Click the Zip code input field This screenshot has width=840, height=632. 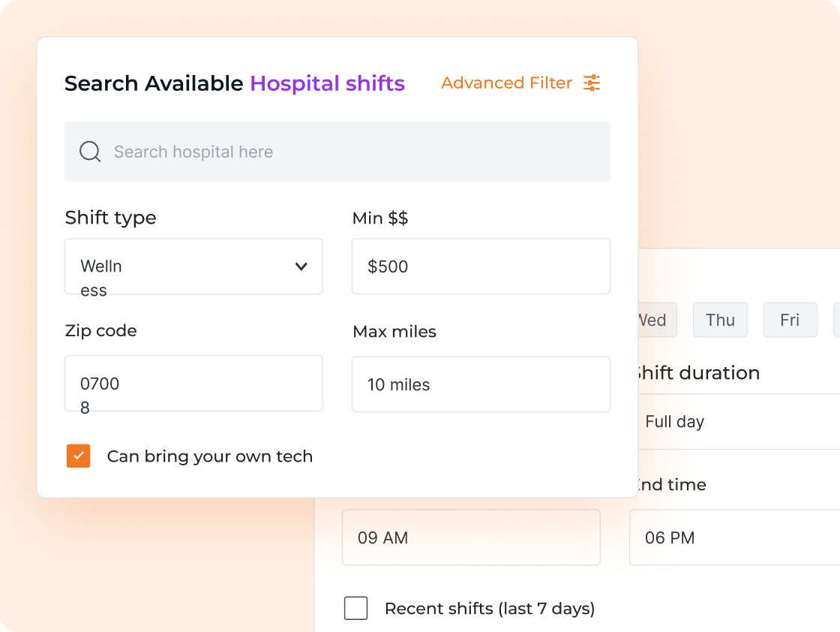coord(193,384)
